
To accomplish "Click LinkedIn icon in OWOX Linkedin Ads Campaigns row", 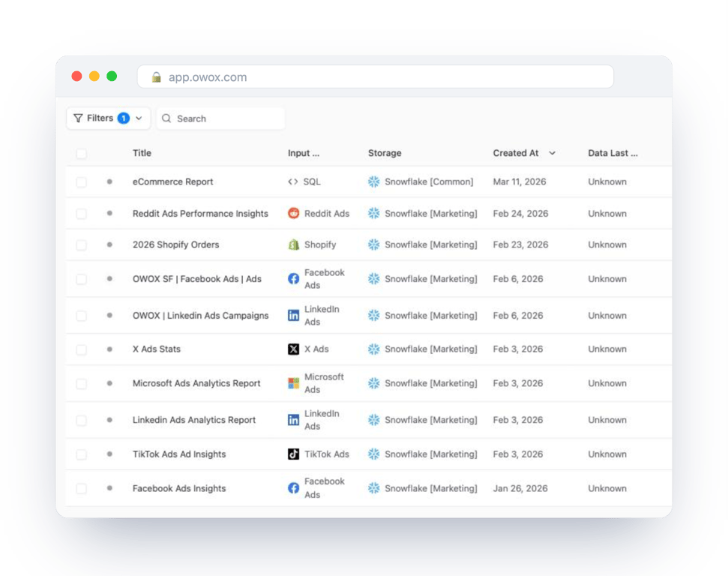I will point(293,316).
